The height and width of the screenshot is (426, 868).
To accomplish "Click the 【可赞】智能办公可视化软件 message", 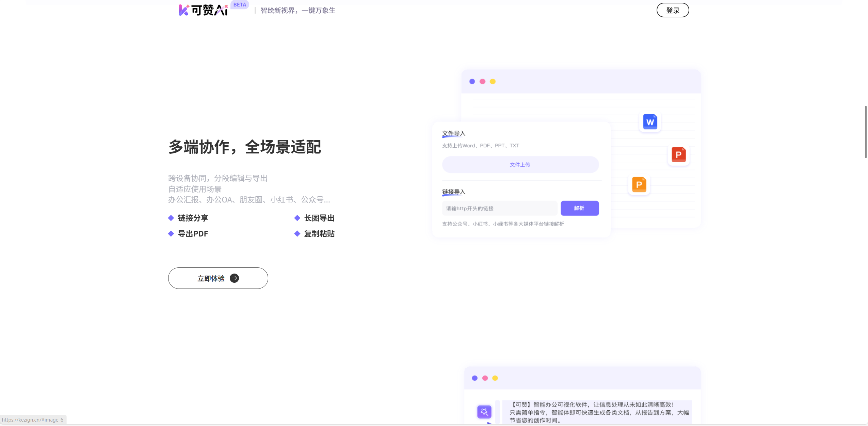I will (599, 412).
